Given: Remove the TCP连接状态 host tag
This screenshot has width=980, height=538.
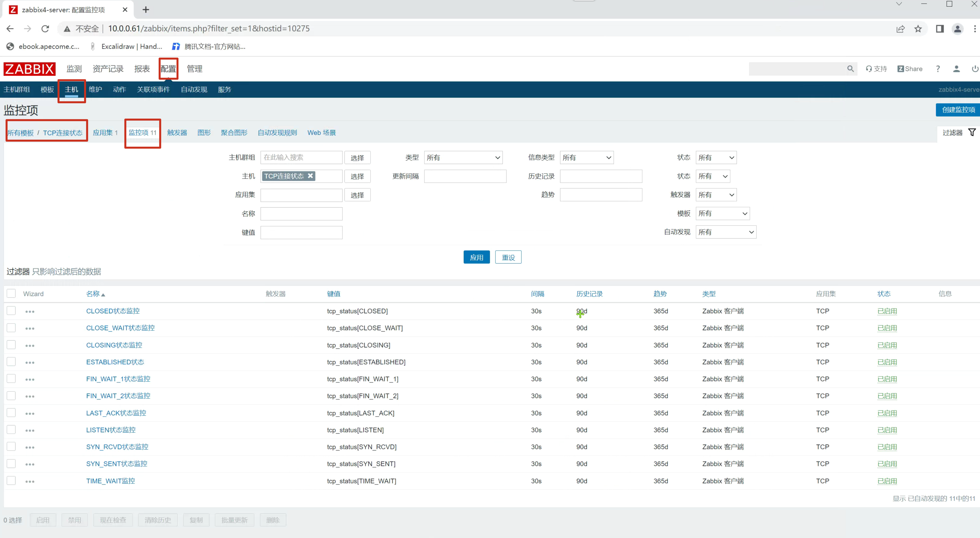Looking at the screenshot, I should point(311,176).
